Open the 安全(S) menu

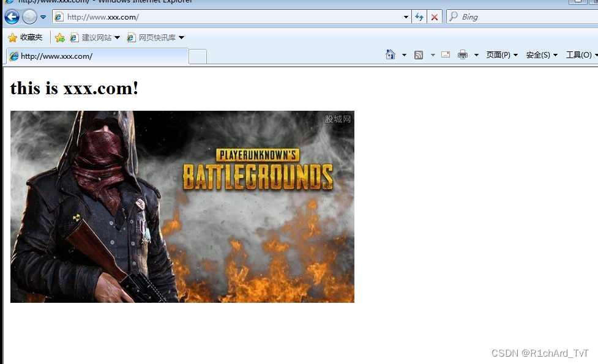click(542, 55)
